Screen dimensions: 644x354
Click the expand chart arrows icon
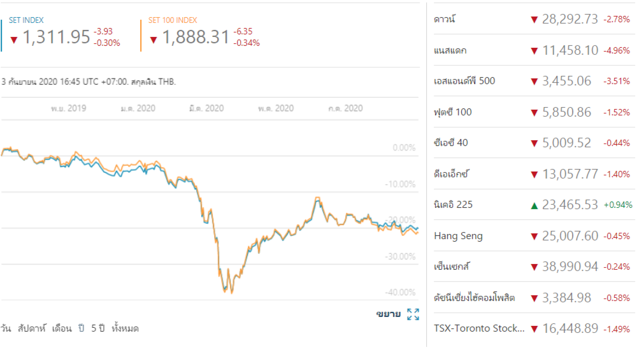413,314
